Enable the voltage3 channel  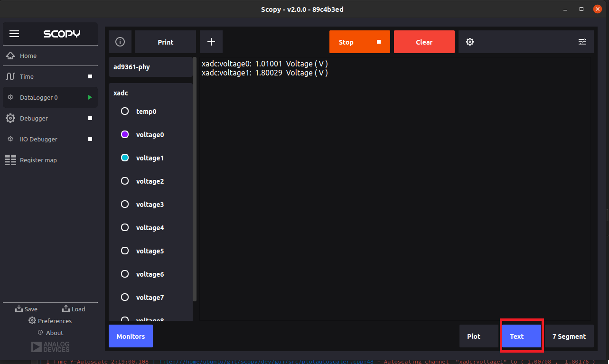(125, 204)
